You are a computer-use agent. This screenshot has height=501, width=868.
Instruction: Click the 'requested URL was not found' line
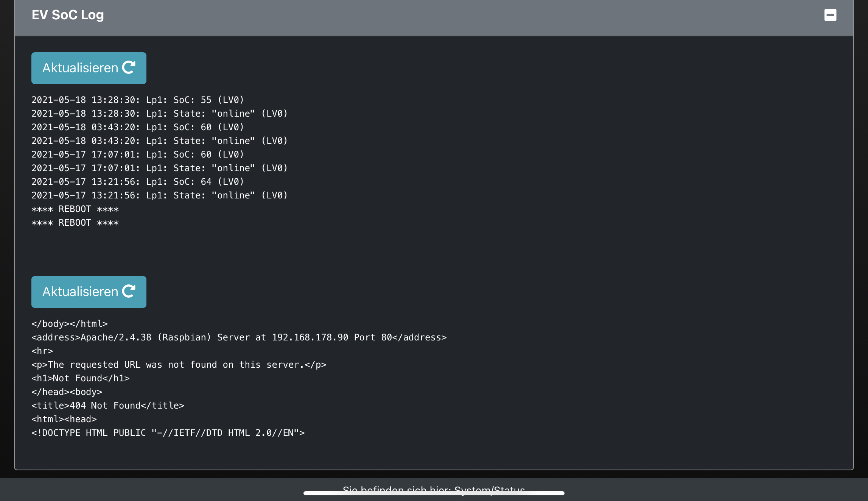tap(179, 365)
